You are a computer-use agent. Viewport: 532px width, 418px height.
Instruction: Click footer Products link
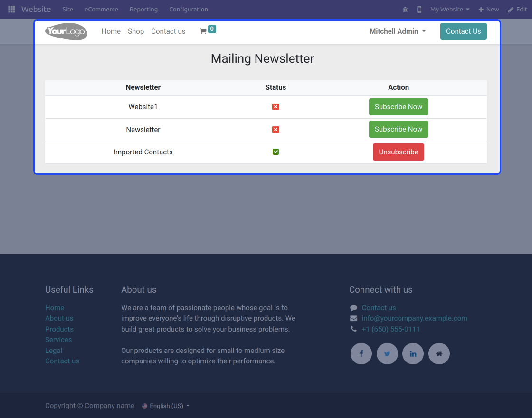pyautogui.click(x=59, y=329)
